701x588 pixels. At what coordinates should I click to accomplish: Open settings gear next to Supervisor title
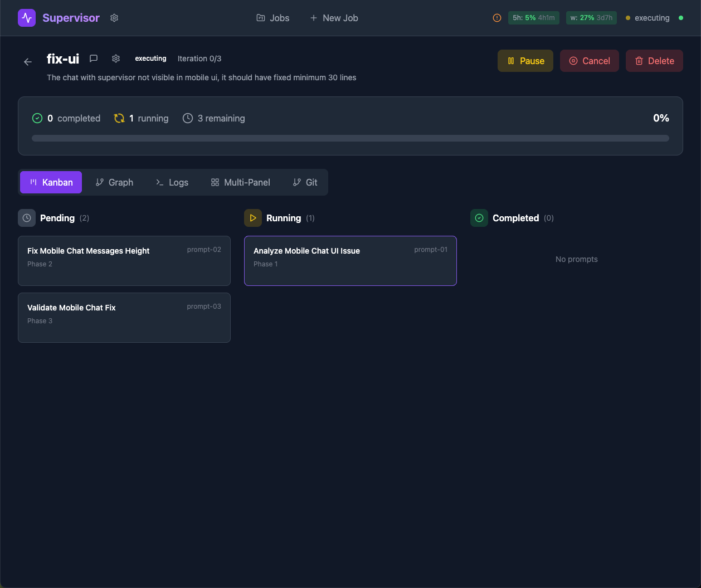tap(114, 18)
